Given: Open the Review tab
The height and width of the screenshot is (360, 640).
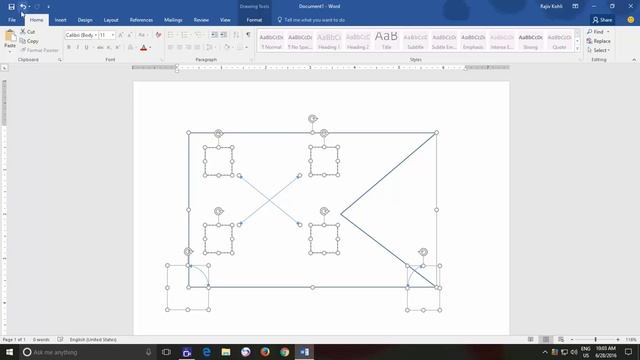Looking at the screenshot, I should pyautogui.click(x=201, y=20).
